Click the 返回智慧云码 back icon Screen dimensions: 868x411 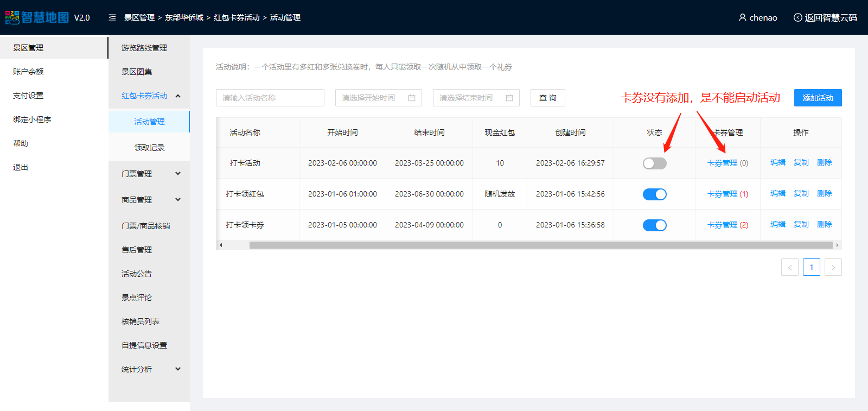[x=797, y=17]
